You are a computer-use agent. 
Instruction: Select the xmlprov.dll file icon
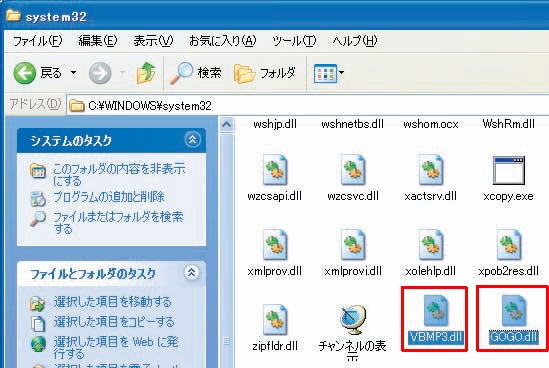pos(275,245)
